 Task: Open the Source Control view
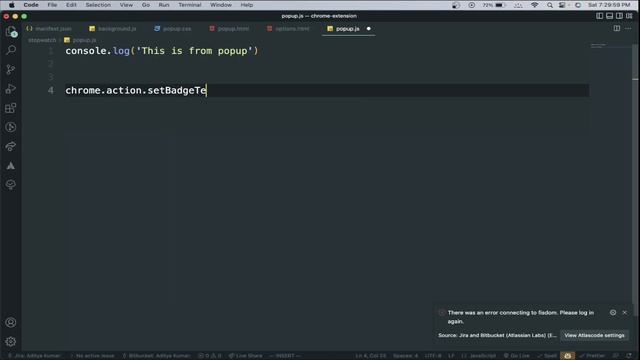coord(11,69)
